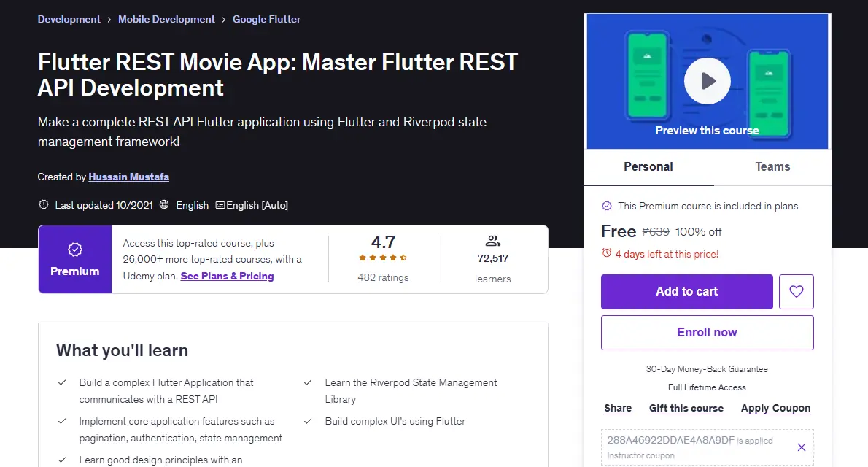
Task: Click the Free price label
Action: (619, 231)
